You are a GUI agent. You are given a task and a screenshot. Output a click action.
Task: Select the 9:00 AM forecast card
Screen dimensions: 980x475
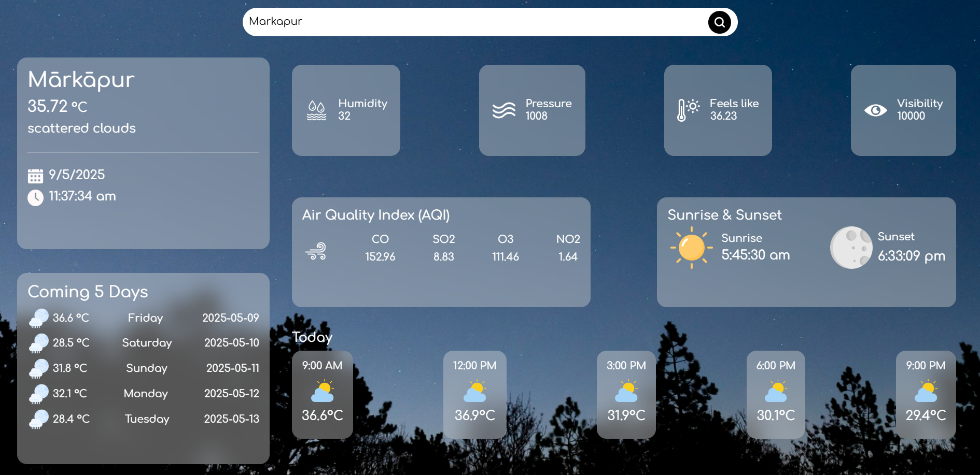pos(322,394)
